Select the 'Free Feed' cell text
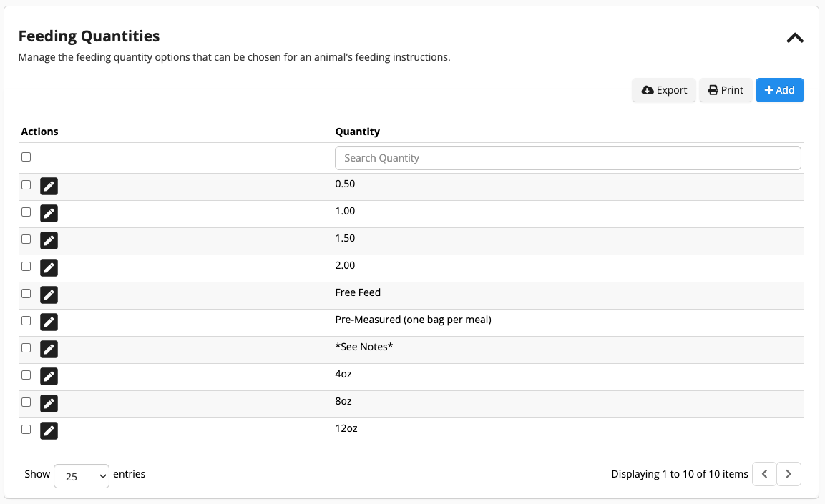 [358, 292]
